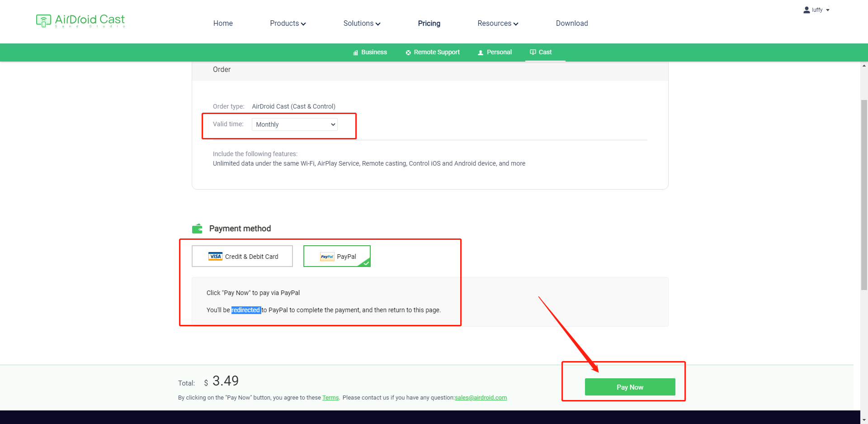Expand the Products menu
This screenshot has height=424, width=868.
click(288, 24)
